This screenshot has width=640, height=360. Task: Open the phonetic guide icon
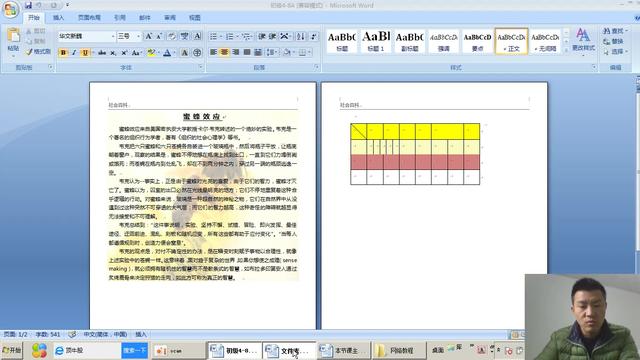[184, 36]
